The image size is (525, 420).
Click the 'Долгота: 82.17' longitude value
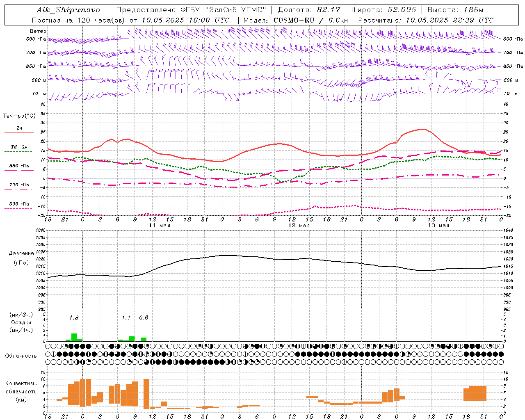tap(309, 10)
